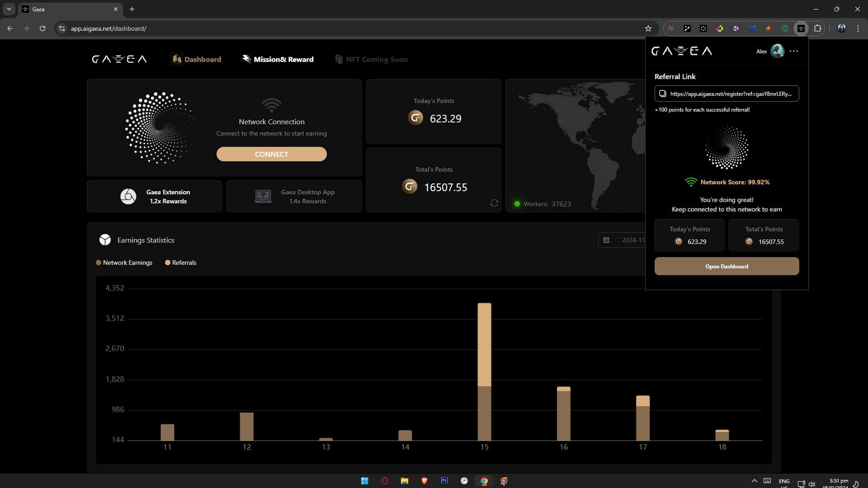868x488 pixels.
Task: Click the chart bar for day 16
Action: [563, 413]
